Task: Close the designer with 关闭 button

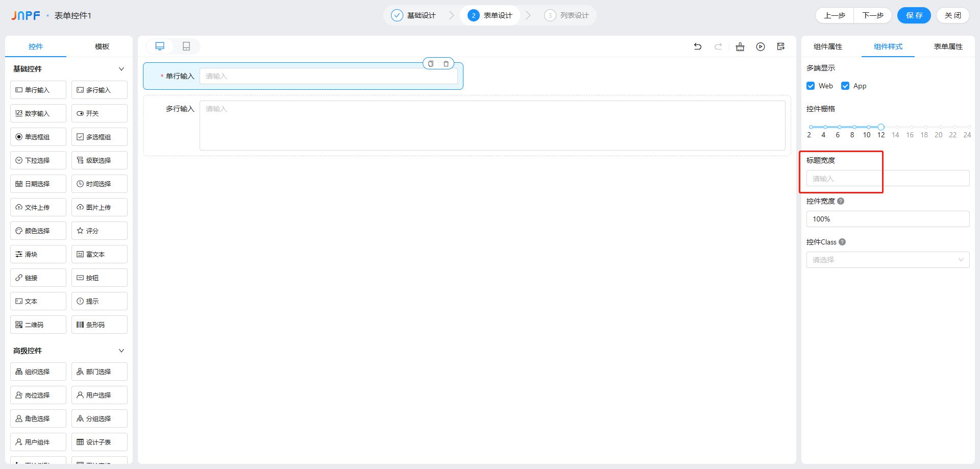Action: (x=953, y=15)
